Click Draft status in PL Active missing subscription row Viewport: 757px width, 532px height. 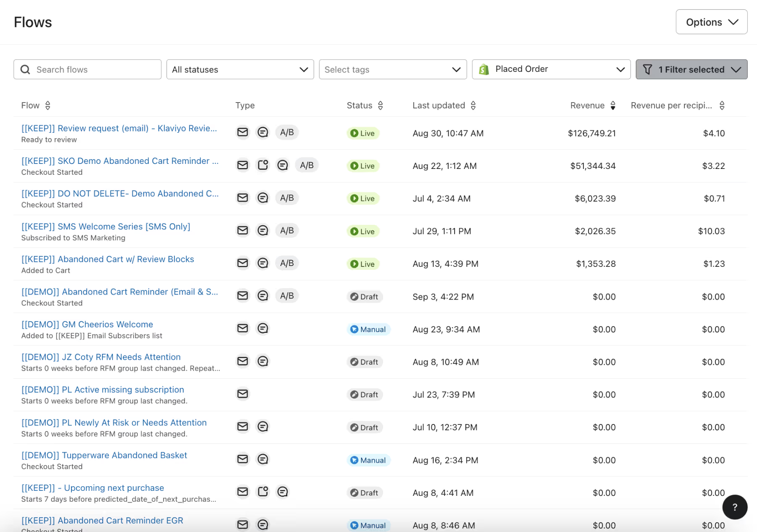365,395
